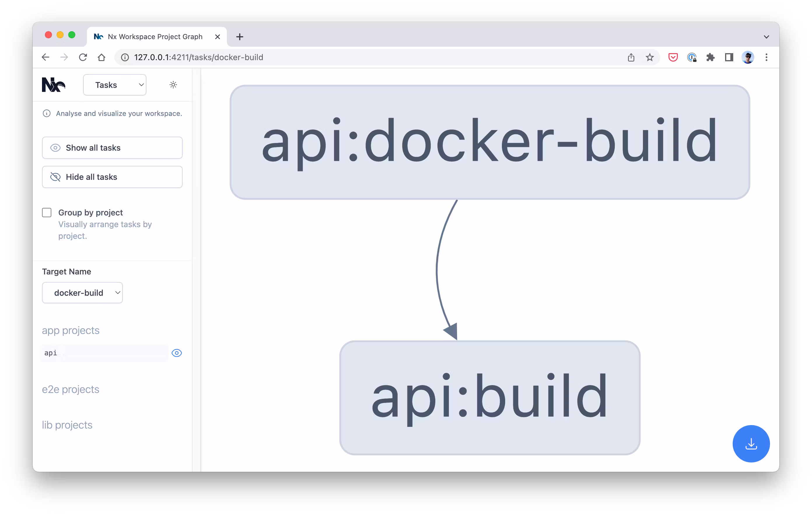
Task: Click the Nx logo in sidebar
Action: pyautogui.click(x=53, y=85)
